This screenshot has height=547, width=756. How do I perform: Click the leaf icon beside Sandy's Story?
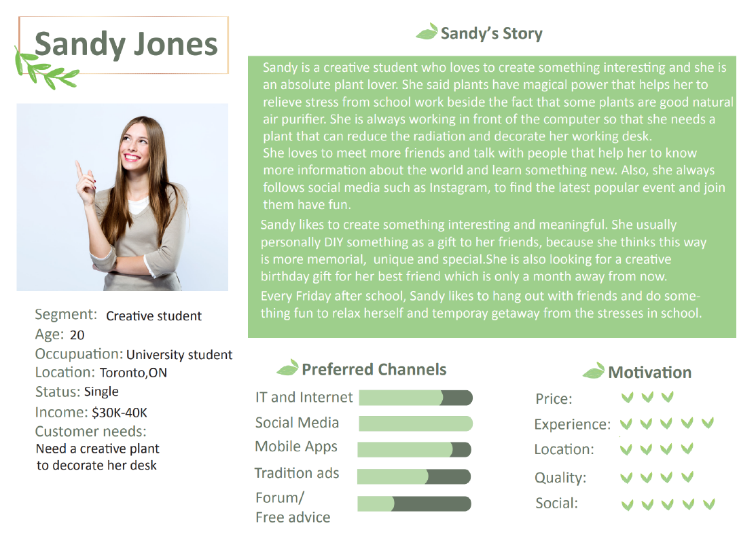click(427, 32)
